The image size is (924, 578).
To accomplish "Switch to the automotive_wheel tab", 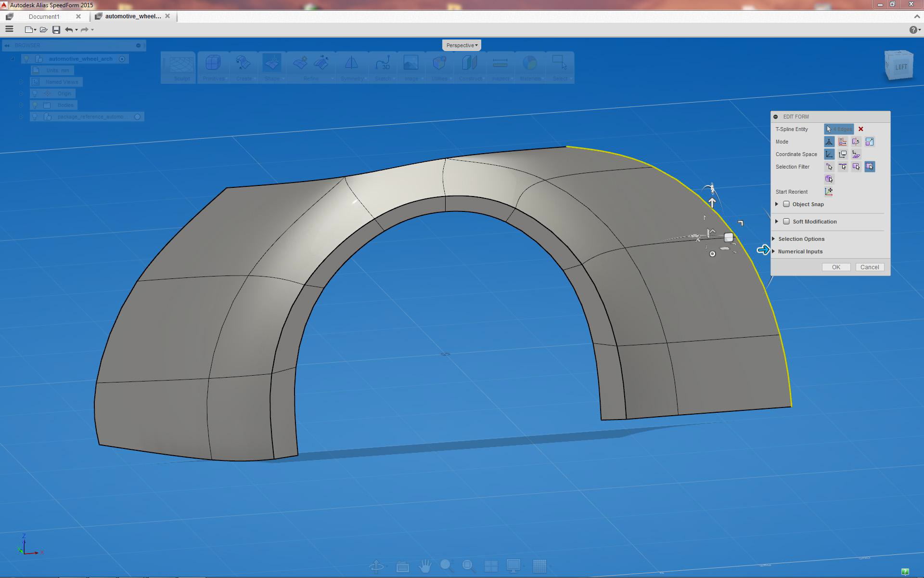I will tap(133, 16).
